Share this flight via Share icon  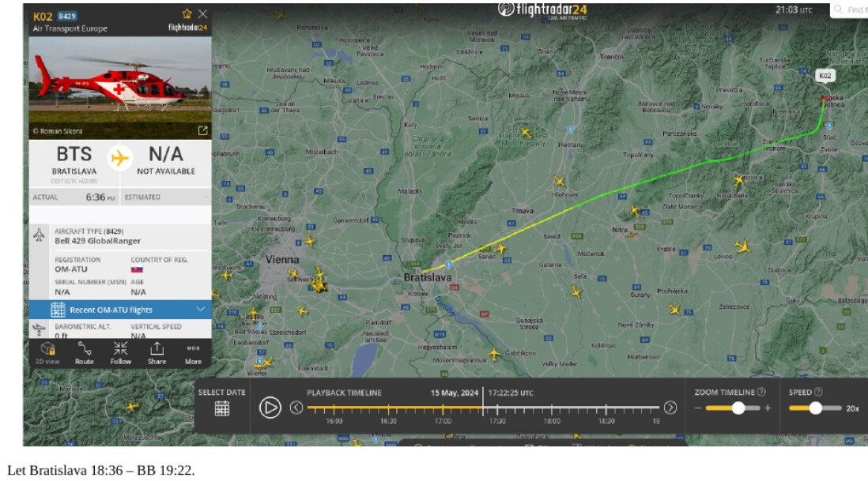tap(157, 353)
